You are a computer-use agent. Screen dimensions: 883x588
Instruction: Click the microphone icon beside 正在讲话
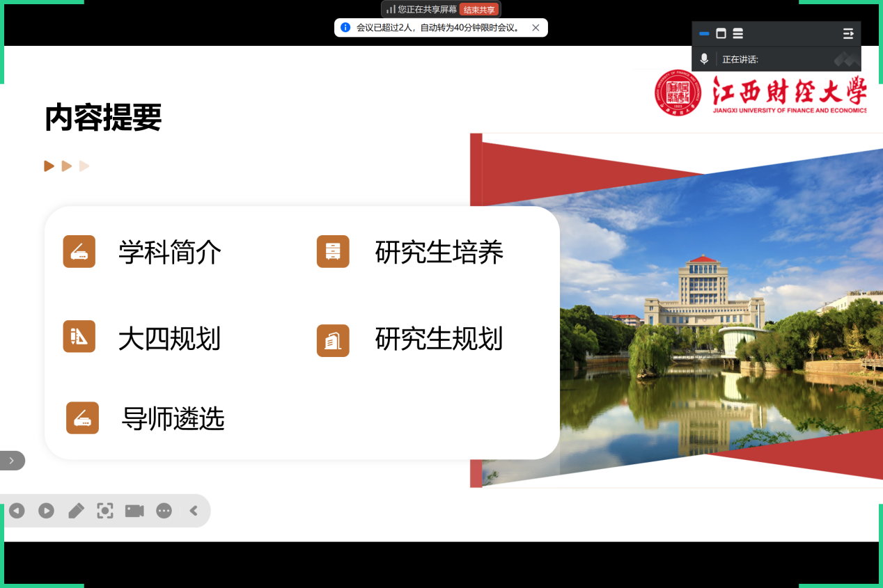click(x=704, y=59)
